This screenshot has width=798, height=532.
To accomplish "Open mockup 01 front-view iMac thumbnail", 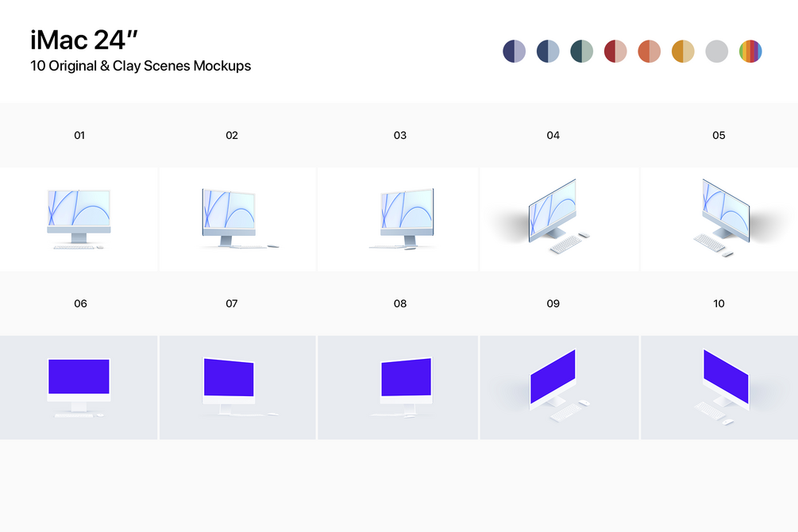I will [79, 219].
